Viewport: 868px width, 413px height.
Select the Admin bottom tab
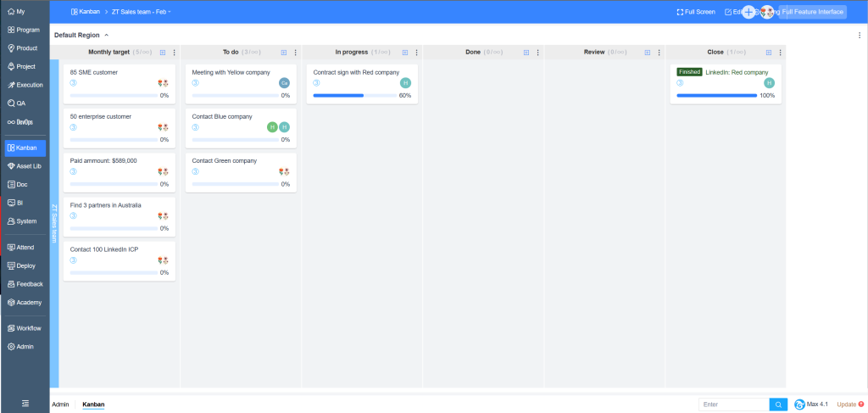tap(60, 405)
